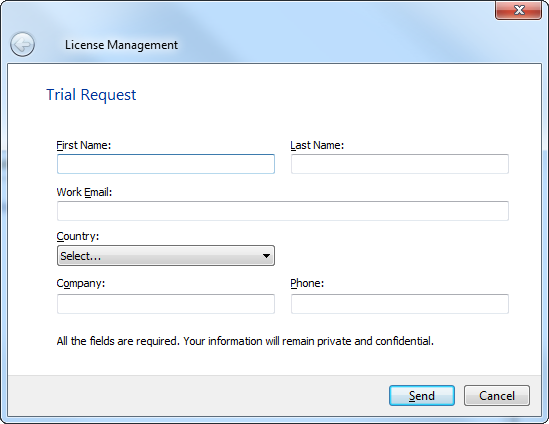Image resolution: width=549 pixels, height=424 pixels.
Task: Close the License Management window
Action: (519, 10)
